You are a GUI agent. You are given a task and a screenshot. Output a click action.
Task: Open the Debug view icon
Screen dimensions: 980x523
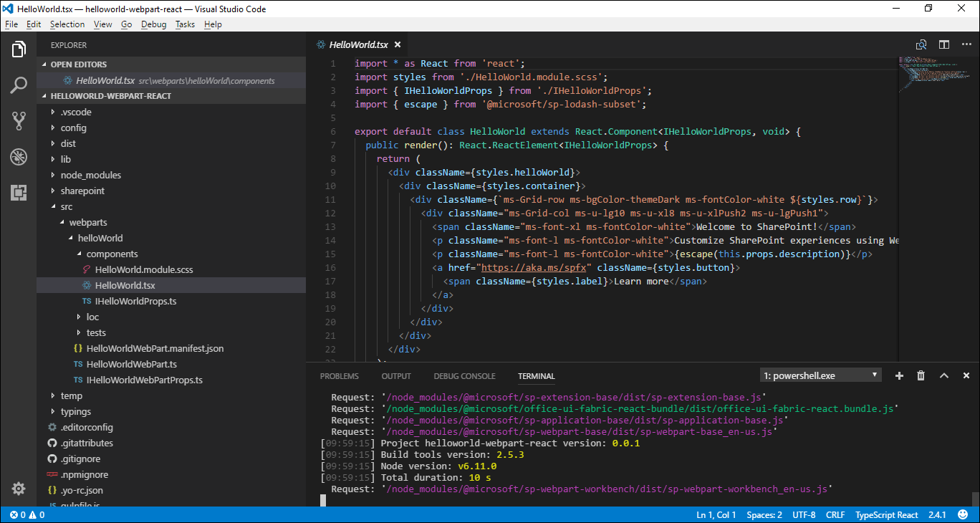click(19, 157)
